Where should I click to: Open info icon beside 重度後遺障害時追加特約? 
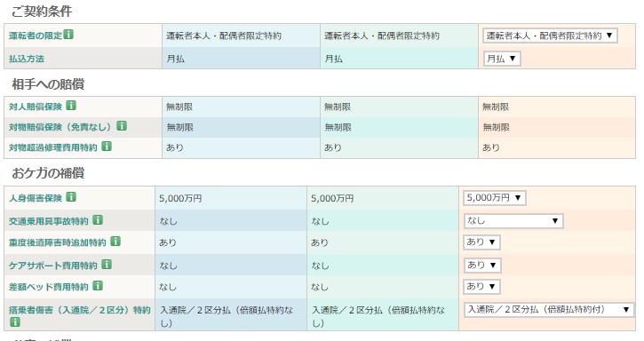[115, 242]
